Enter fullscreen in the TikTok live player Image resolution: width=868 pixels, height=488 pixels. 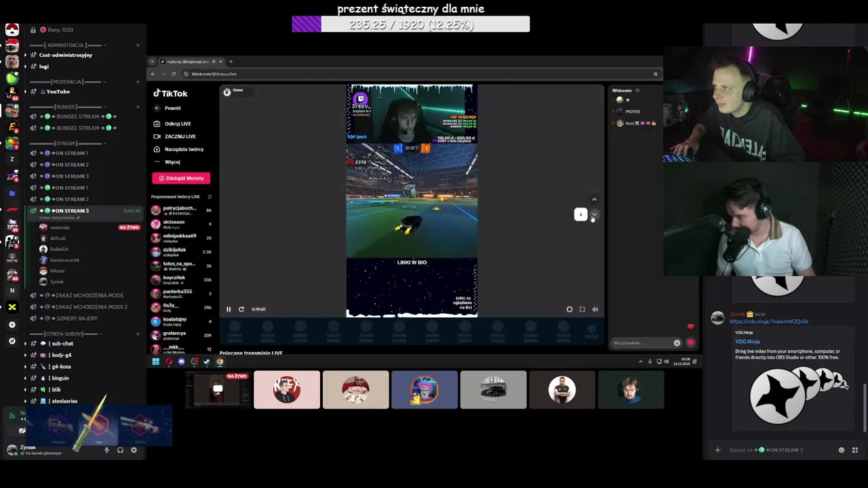click(x=582, y=309)
